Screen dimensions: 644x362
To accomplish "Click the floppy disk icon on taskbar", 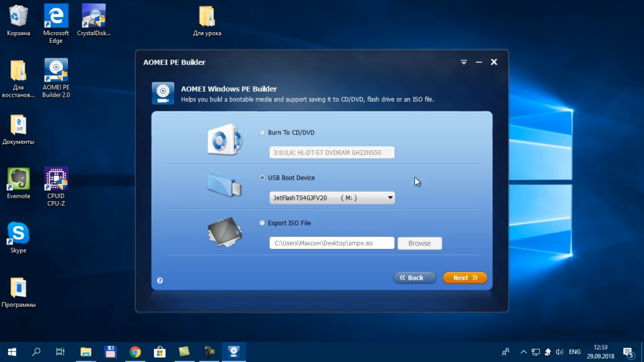I will 110,352.
